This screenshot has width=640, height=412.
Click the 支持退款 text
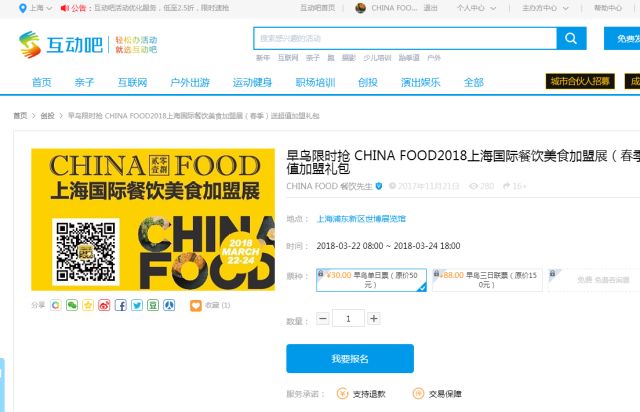pyautogui.click(x=369, y=394)
